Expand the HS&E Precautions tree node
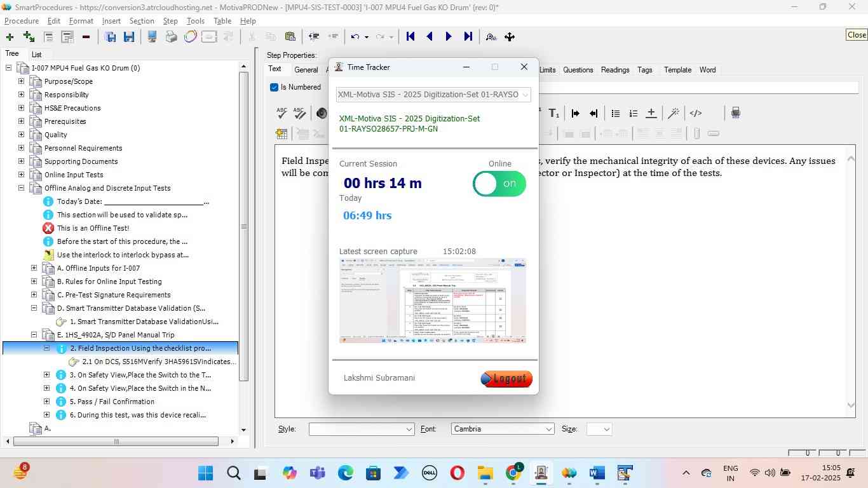This screenshot has height=488, width=868. (x=22, y=108)
